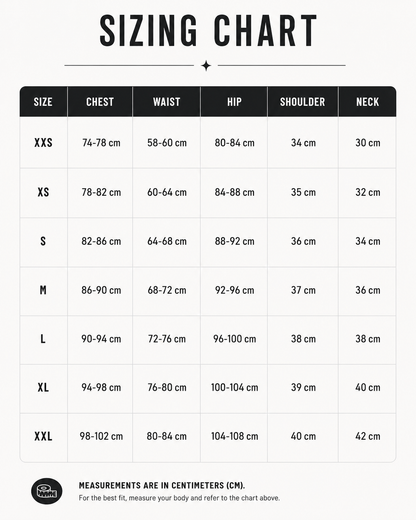Select the SHOULDER column header
This screenshot has width=416, height=520.
click(x=303, y=102)
